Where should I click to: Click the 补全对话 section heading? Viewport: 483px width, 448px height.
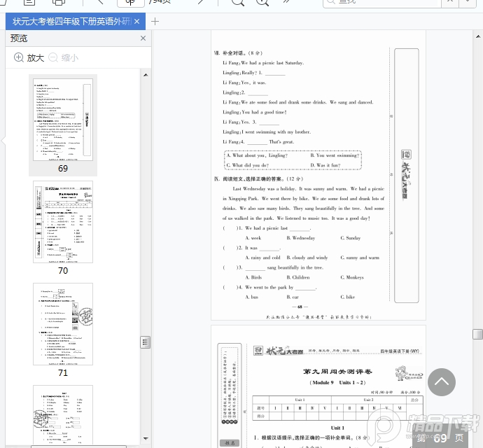click(x=238, y=53)
